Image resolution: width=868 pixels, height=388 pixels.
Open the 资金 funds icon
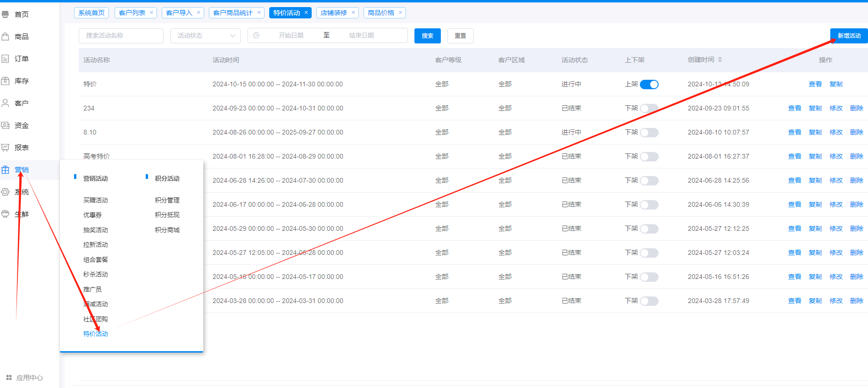(6, 125)
